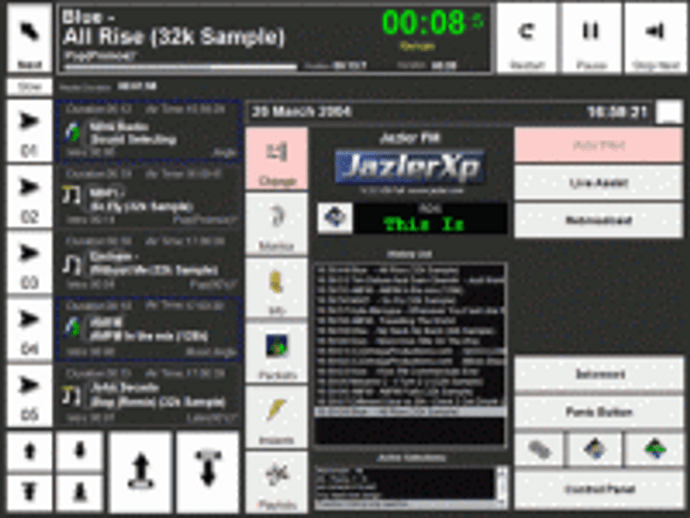
Task: Select the 'Stop (Remix)' track in slot 05
Action: (148, 395)
